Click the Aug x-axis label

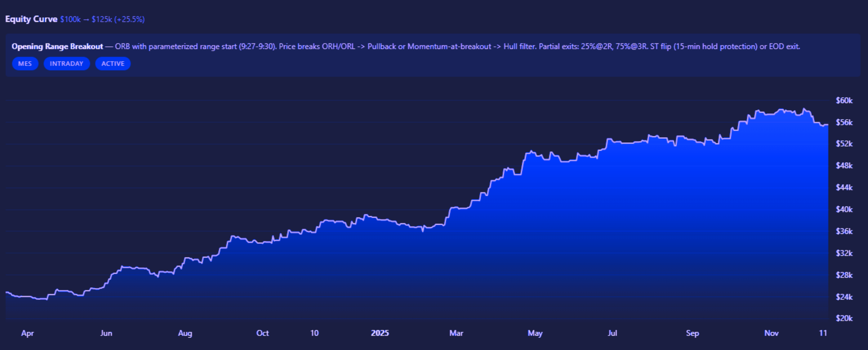(x=185, y=333)
